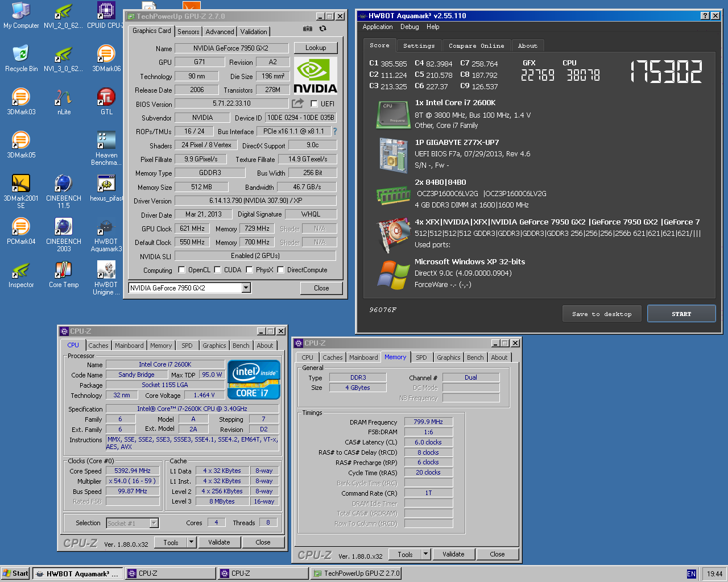
Task: Click Aquamark title bar help button
Action: (705, 16)
